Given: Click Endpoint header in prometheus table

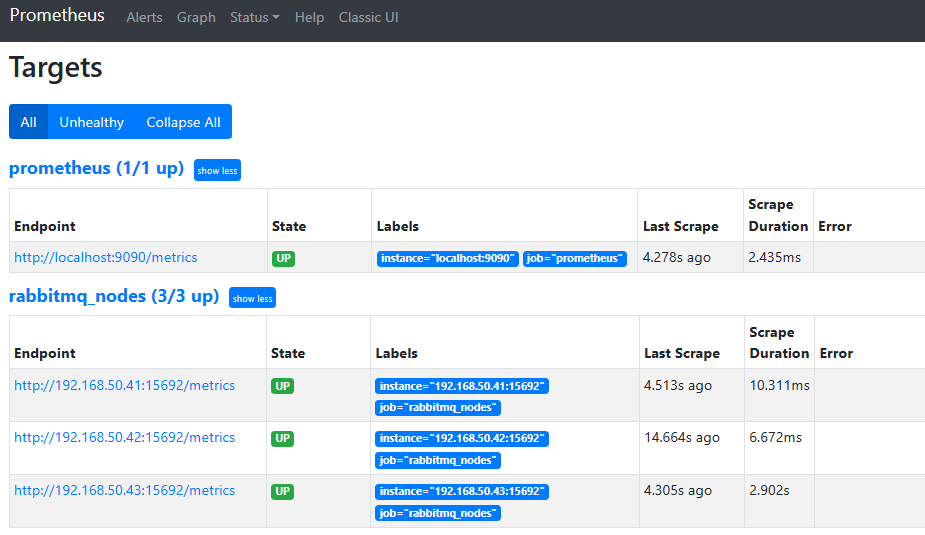Looking at the screenshot, I should (45, 227).
